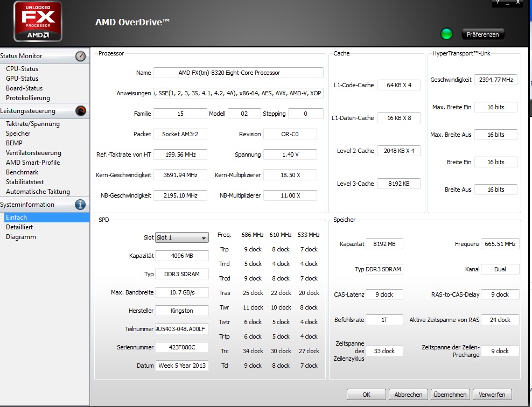Click the Revision OR-C0 field
Viewport: 532px width, 407px height.
[290, 134]
